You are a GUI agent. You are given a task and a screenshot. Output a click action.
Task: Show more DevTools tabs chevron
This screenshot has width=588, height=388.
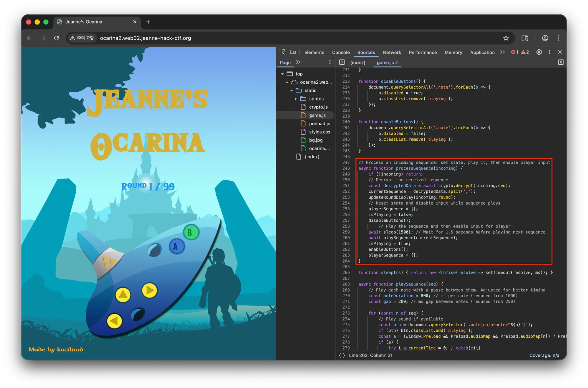(x=502, y=52)
